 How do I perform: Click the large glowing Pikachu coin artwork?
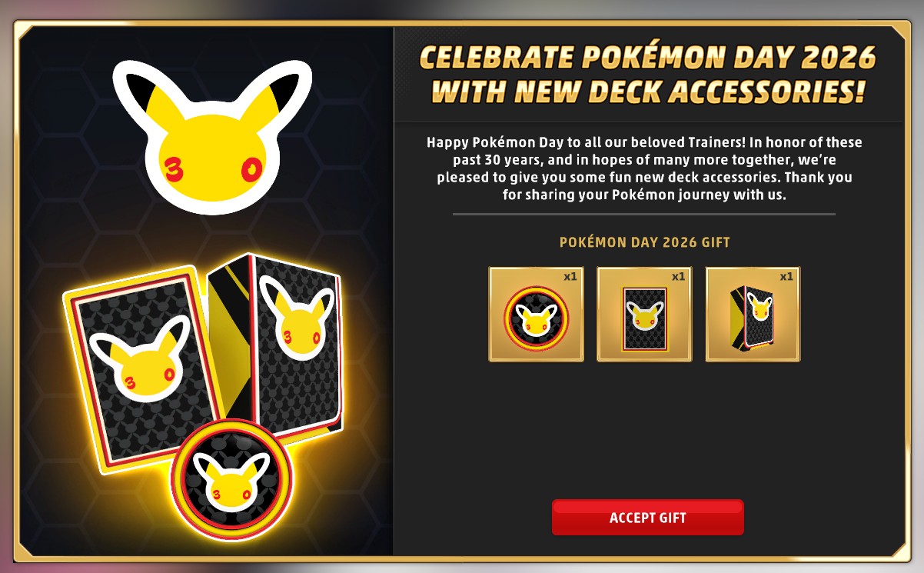231,477
